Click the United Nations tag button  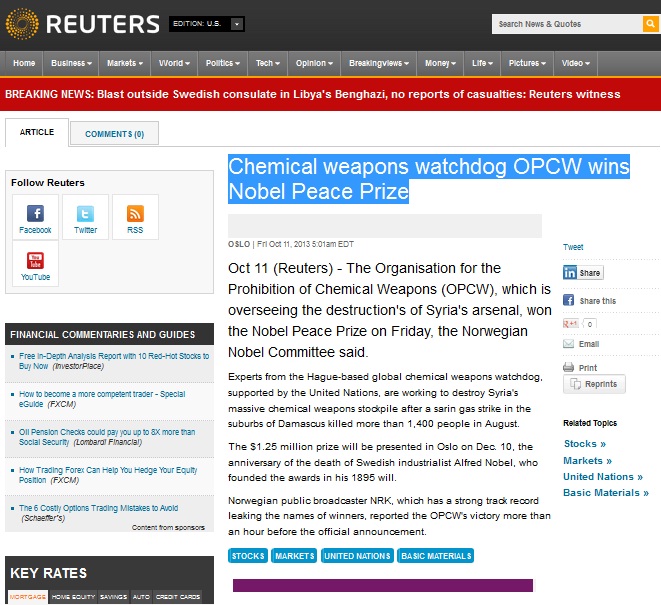point(357,556)
